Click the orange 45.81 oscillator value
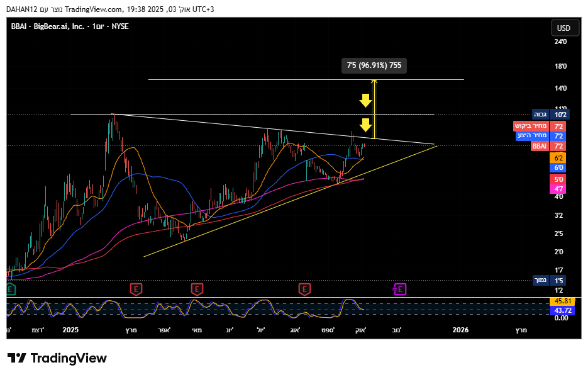The width and height of the screenshot is (588, 377). coord(562,301)
